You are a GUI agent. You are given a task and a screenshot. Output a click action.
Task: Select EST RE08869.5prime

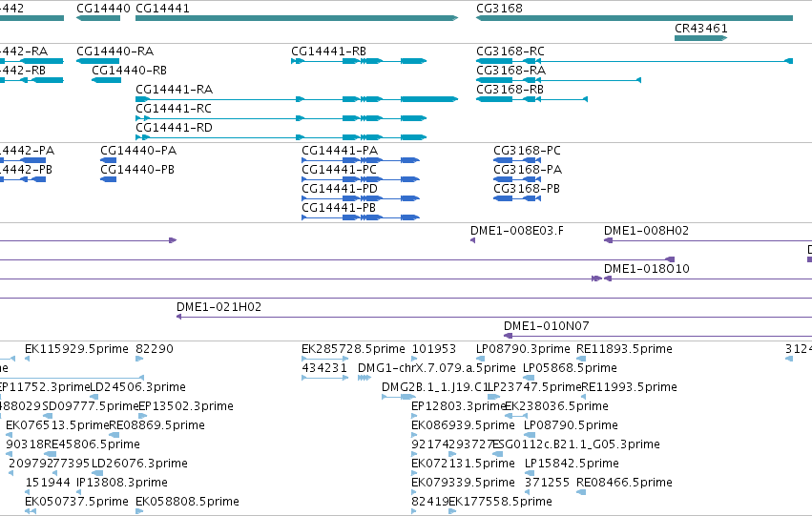(x=114, y=435)
